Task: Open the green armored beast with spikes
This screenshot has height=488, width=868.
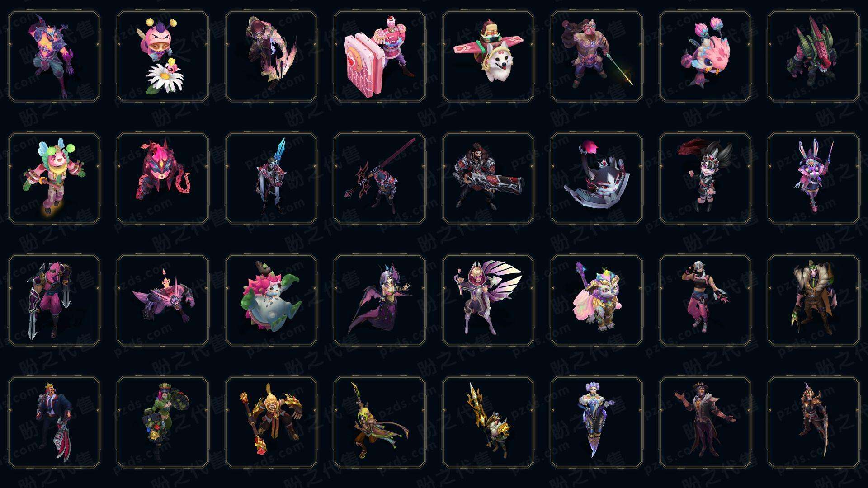Action: [x=814, y=56]
